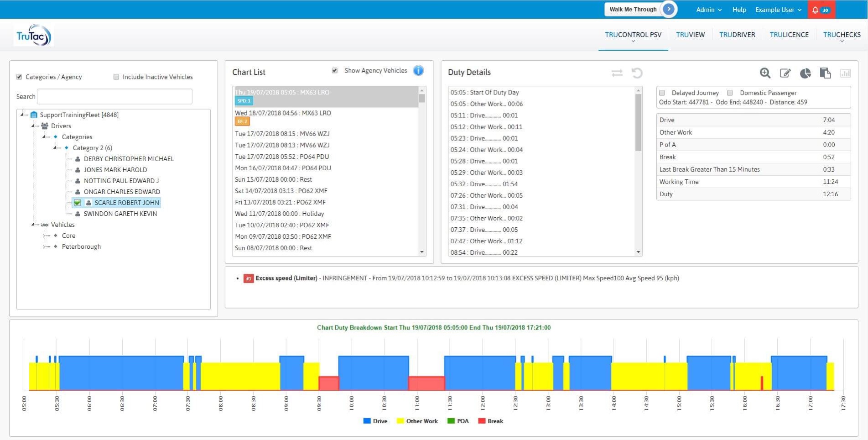Open the zoom magnifier icon above Duty Details
Screen dimensions: 868x440
point(765,73)
